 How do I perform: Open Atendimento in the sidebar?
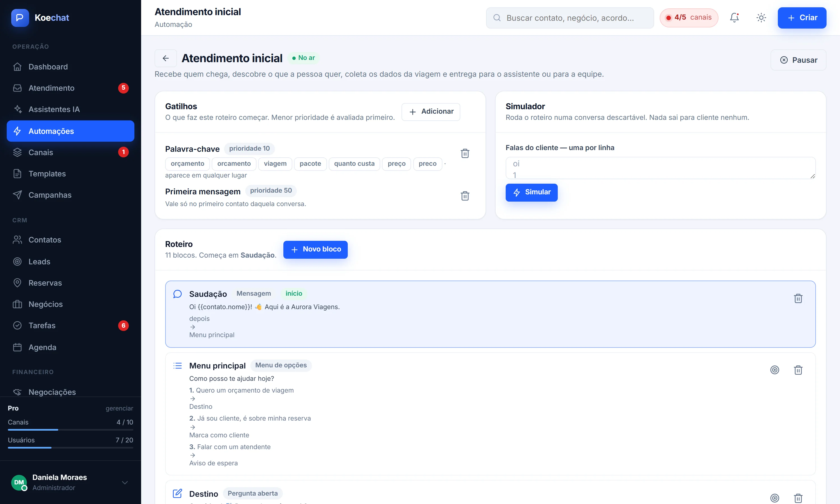pyautogui.click(x=71, y=88)
